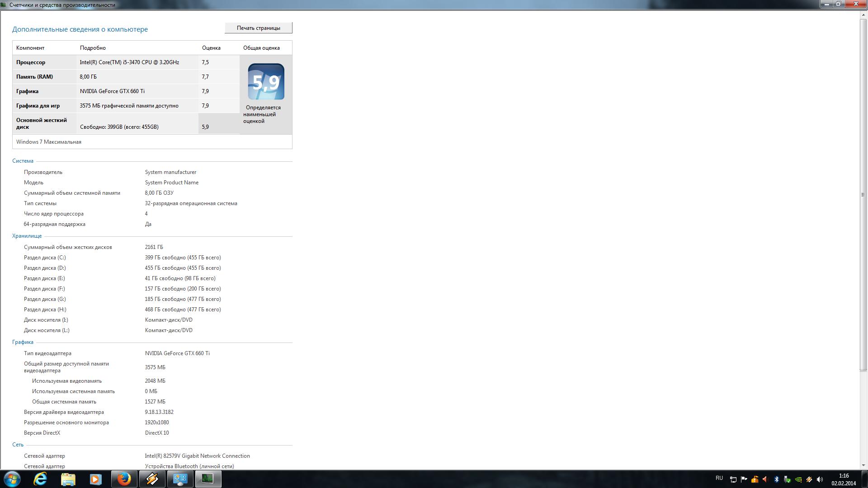The width and height of the screenshot is (868, 488).
Task: Click the page title Дополнительные сведения о компьютере
Action: [x=80, y=29]
